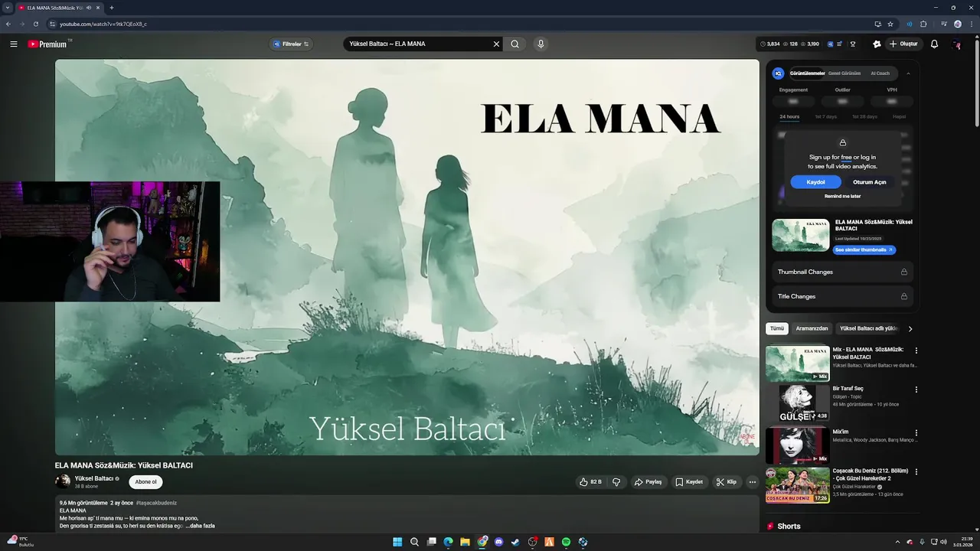
Task: Expand the locked Title Changes row
Action: point(842,296)
